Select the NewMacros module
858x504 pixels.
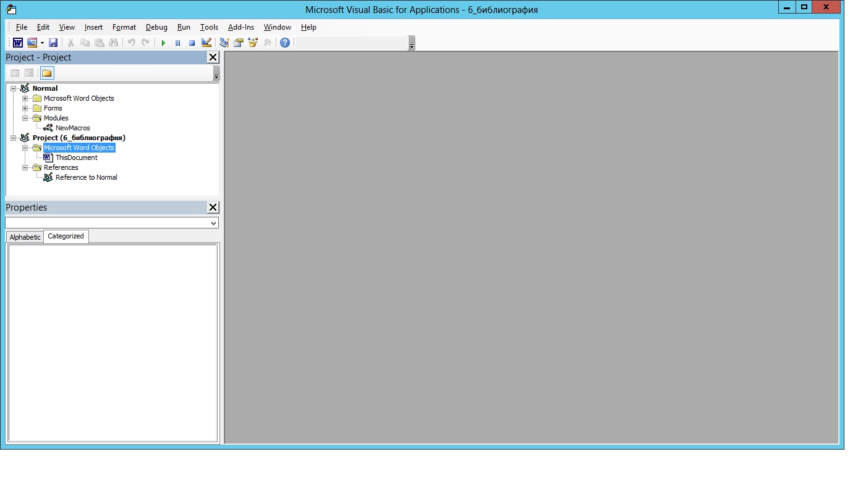(x=72, y=128)
